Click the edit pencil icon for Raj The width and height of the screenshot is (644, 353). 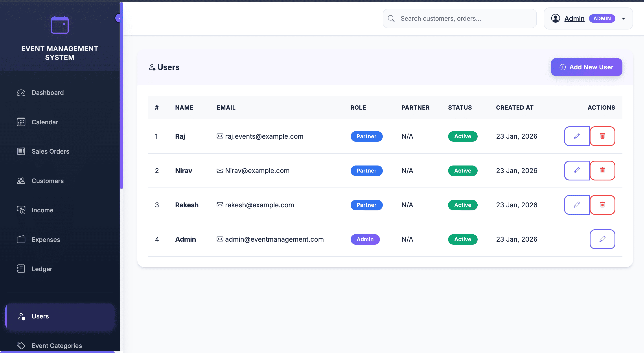tap(576, 136)
